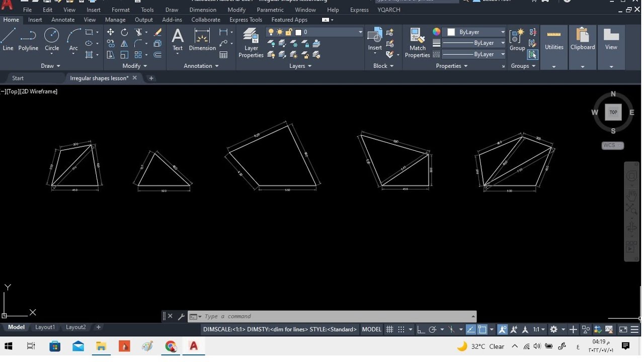Image resolution: width=644 pixels, height=362 pixels.
Task: Click the [Top] view control label
Action: pyautogui.click(x=13, y=92)
